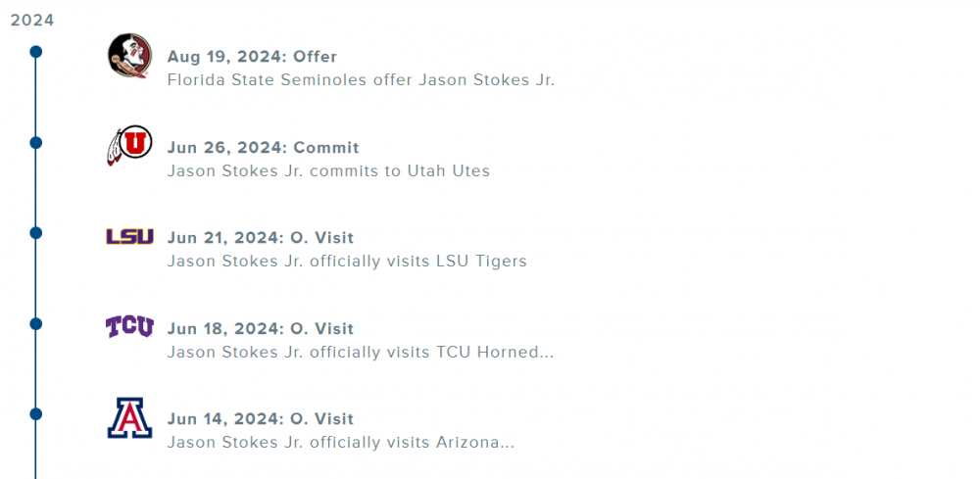Open the Aug 19, 2024: Offer heading
The width and height of the screenshot is (980, 479).
(252, 57)
